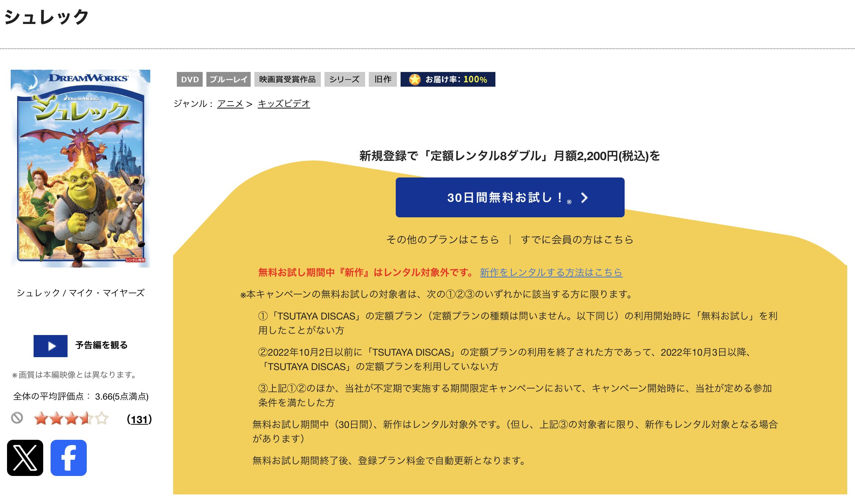Click the chevron arrow in 30日間無料お試し button

[584, 197]
